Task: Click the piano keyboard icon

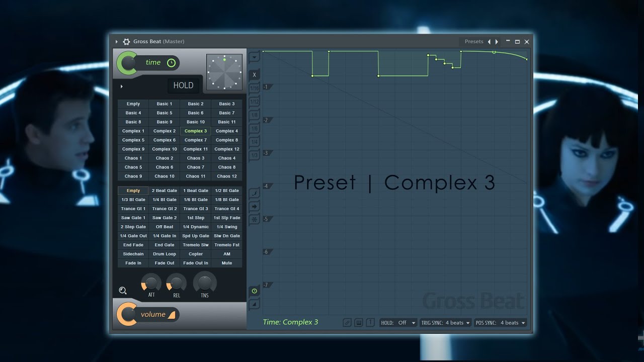Action: (x=359, y=323)
